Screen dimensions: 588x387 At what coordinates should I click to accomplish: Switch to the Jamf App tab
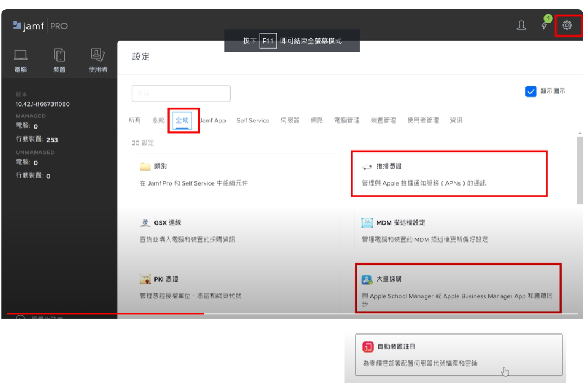click(213, 121)
